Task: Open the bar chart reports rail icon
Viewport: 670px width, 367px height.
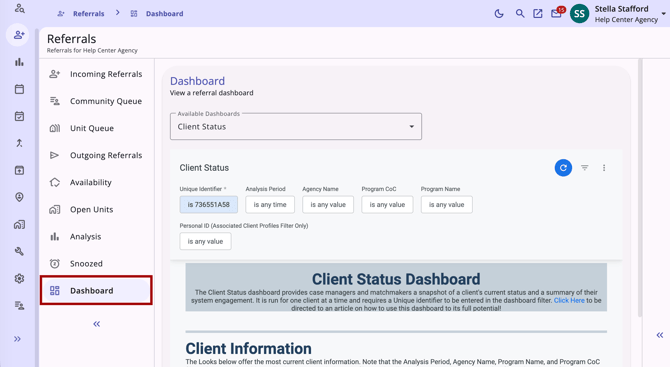Action: tap(19, 62)
